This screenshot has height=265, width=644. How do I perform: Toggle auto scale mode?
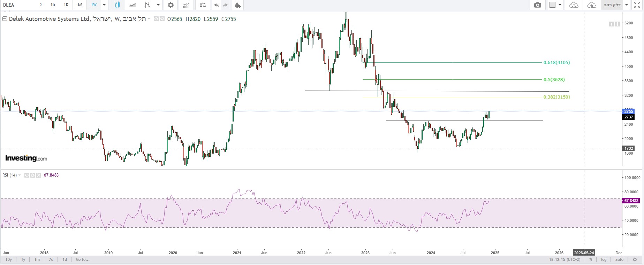619,259
